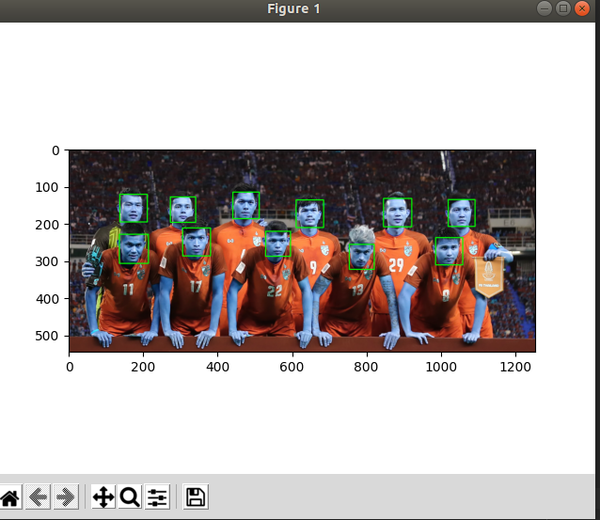Go forward to the next view
The width and height of the screenshot is (600, 520).
[x=66, y=497]
